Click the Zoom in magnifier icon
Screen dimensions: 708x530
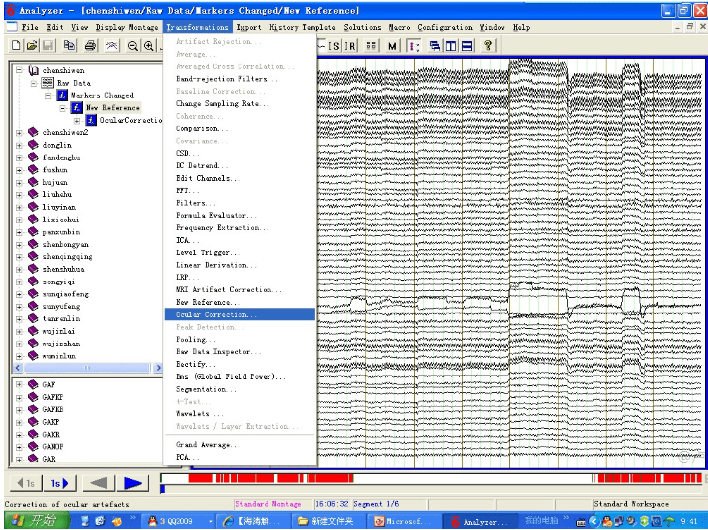pos(148,46)
